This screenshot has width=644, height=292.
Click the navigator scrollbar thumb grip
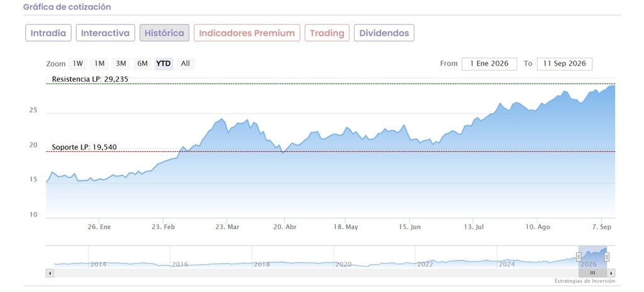(x=592, y=273)
